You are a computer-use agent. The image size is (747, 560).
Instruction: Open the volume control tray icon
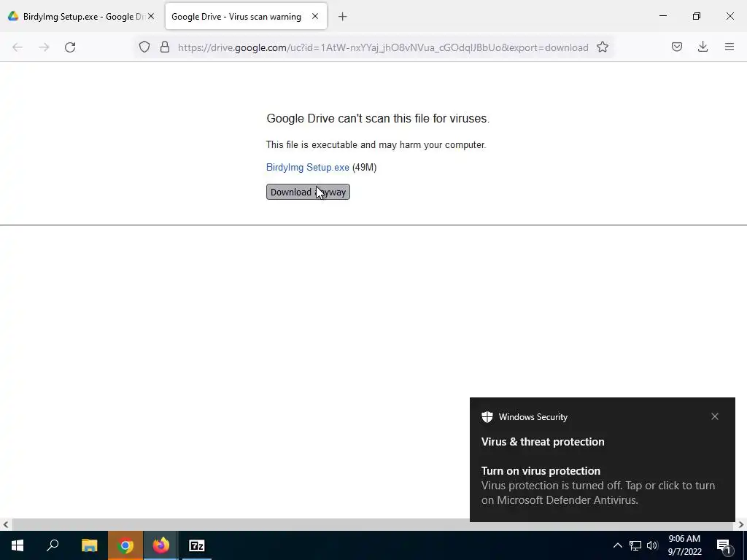coord(652,545)
